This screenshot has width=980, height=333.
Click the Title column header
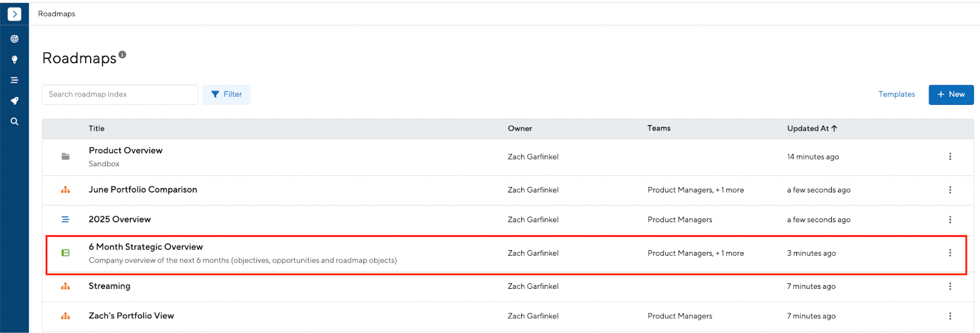(97, 128)
